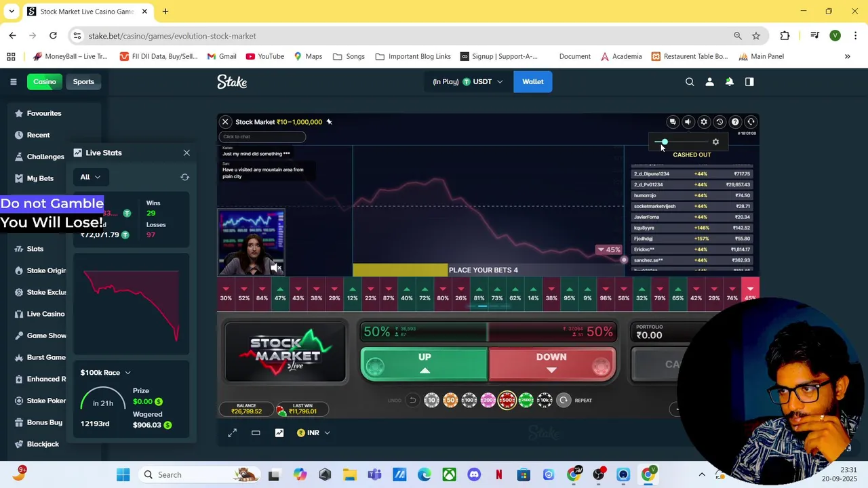
Task: Place bet on DOWN
Action: tap(552, 364)
